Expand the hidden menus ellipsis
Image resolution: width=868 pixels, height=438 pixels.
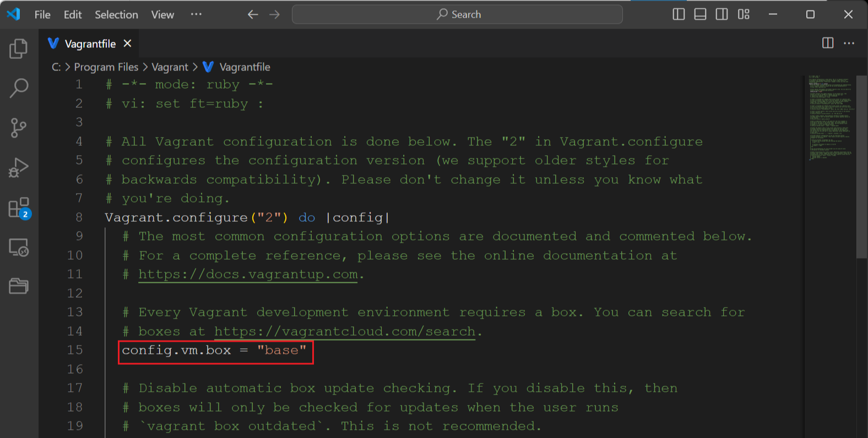[196, 14]
